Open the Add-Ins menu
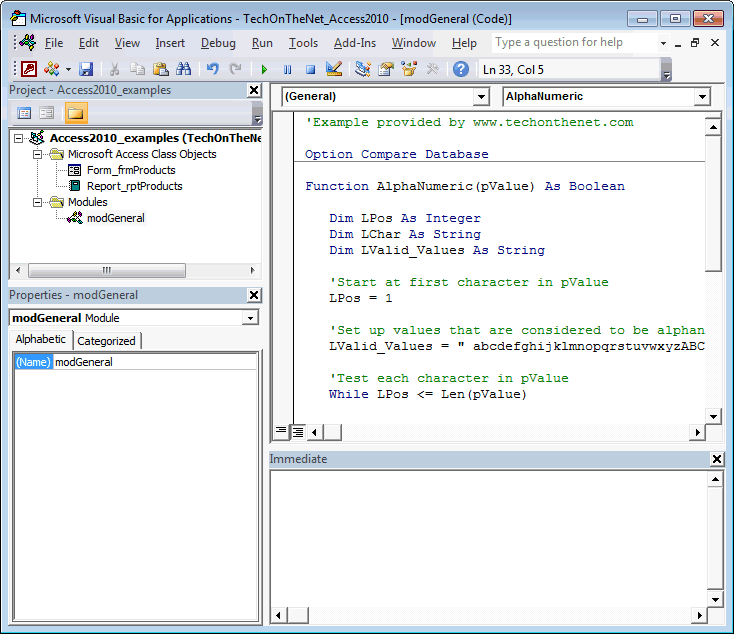Screen dimensions: 734x634 click(x=355, y=43)
